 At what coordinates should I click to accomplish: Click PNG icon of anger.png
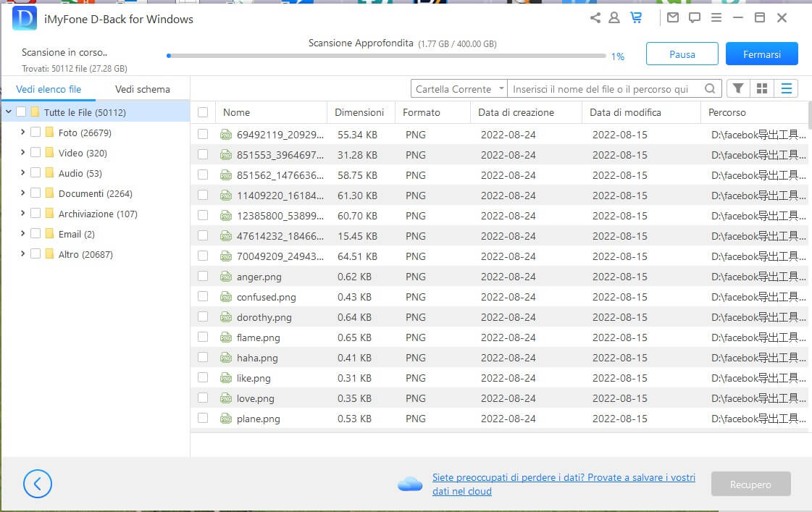pos(226,277)
